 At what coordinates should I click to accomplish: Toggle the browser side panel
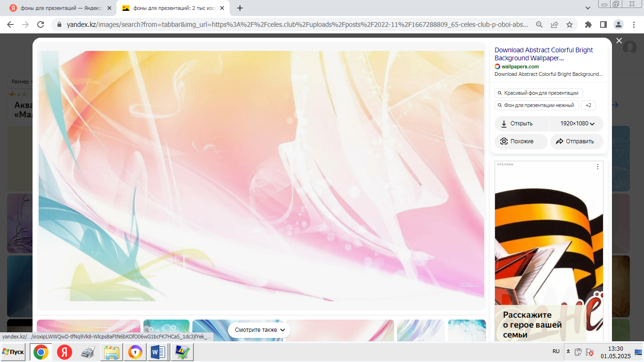tap(603, 25)
